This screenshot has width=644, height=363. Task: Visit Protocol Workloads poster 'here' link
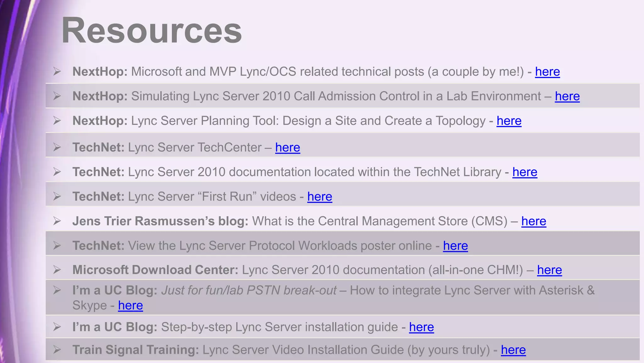[x=455, y=246]
